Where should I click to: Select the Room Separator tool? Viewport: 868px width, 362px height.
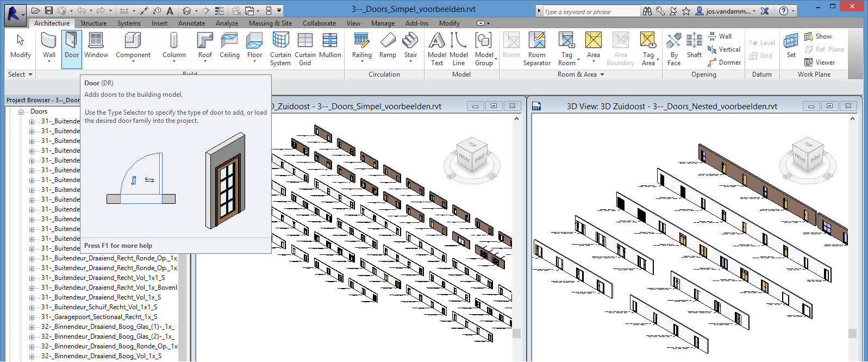(537, 48)
